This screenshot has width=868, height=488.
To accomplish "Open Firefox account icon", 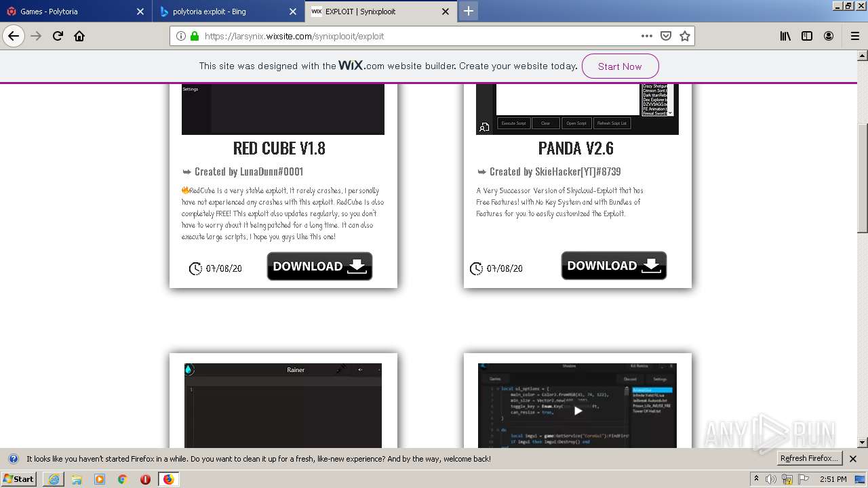I will click(x=829, y=36).
